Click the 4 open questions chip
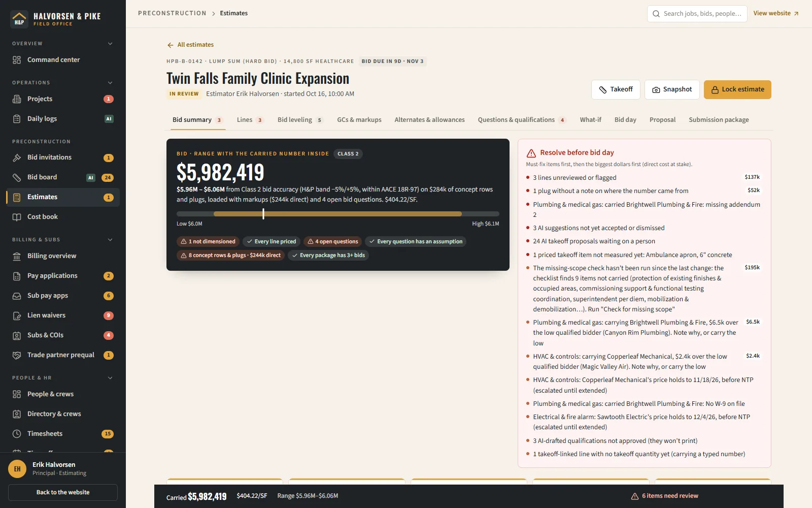This screenshot has width=812, height=508. coord(333,242)
